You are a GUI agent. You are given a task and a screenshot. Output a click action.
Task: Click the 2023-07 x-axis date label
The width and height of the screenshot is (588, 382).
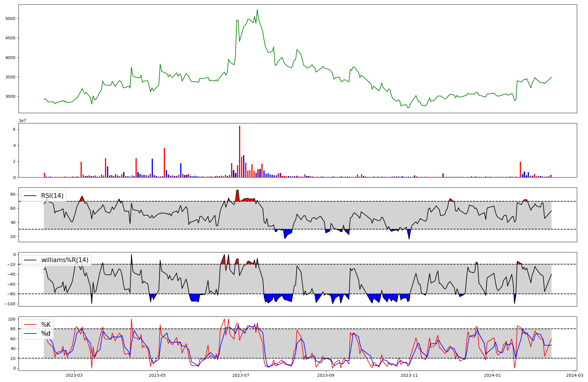(x=241, y=375)
